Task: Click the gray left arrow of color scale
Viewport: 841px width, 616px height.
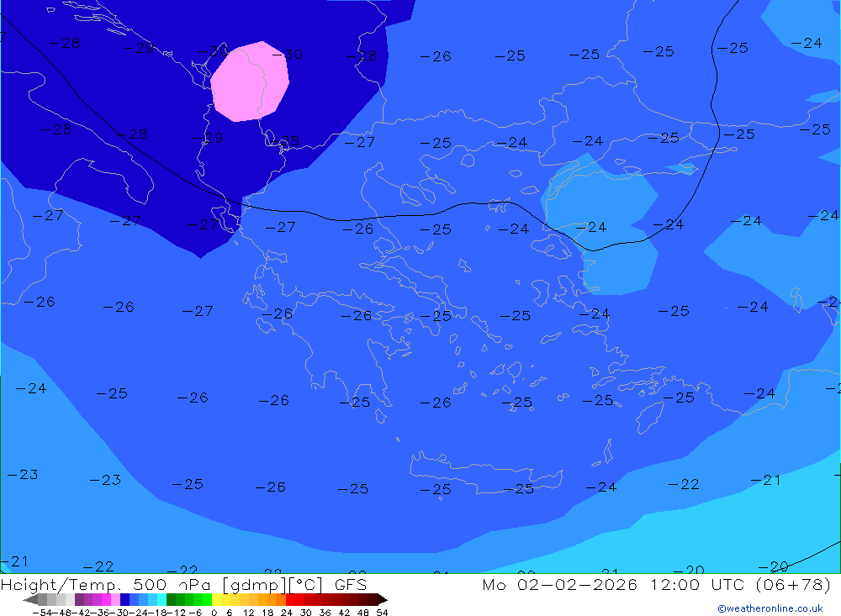Action: [30, 600]
